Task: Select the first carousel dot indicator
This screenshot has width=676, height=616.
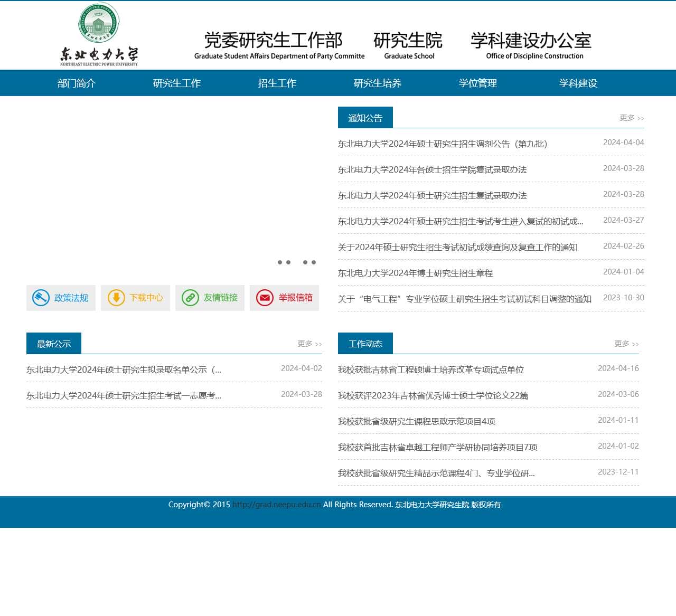Action: click(x=280, y=262)
